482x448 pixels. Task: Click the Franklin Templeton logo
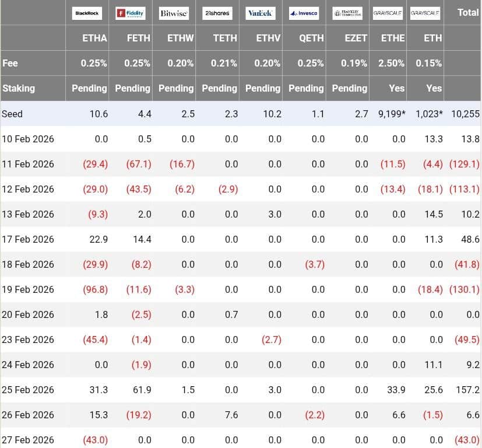click(x=347, y=13)
